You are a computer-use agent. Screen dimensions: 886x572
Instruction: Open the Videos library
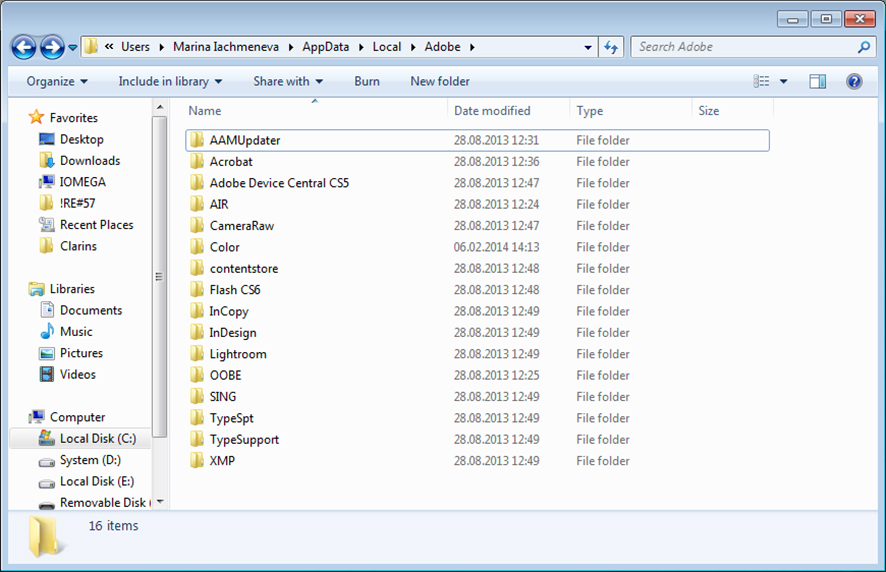pos(77,374)
